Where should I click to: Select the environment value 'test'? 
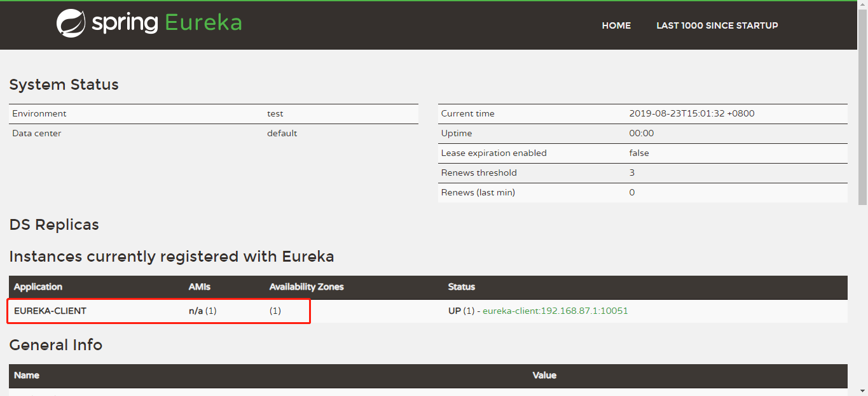coord(275,113)
